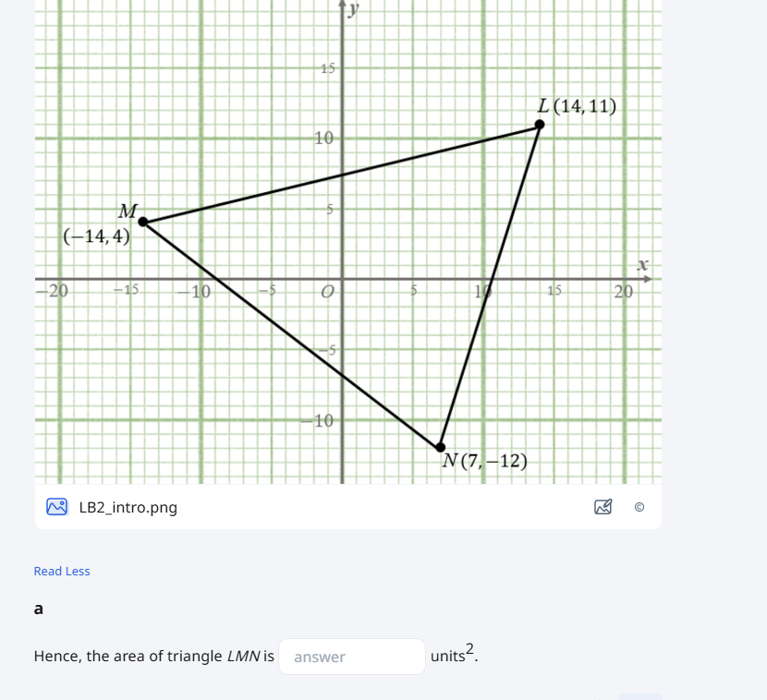The image size is (767, 700).
Task: Click the answer input field
Action: pos(352,657)
